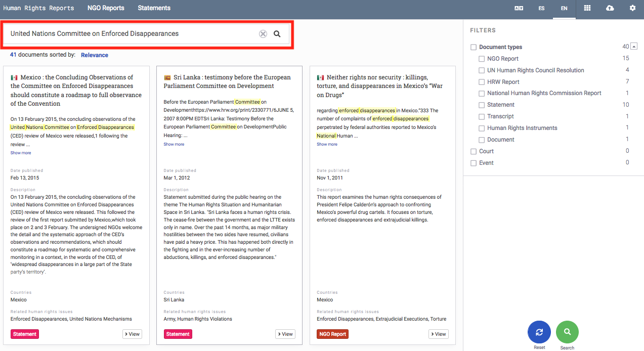Open the Relevance sort dropdown
Image resolution: width=644 pixels, height=351 pixels.
(x=95, y=55)
